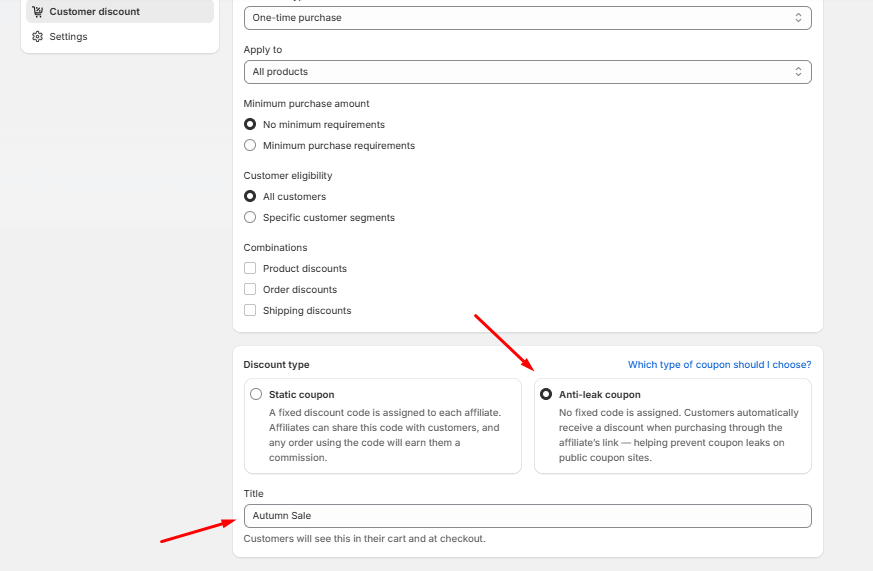Click the chevron arrows on All products select
Viewport: 873px width, 571px height.
[x=798, y=72]
